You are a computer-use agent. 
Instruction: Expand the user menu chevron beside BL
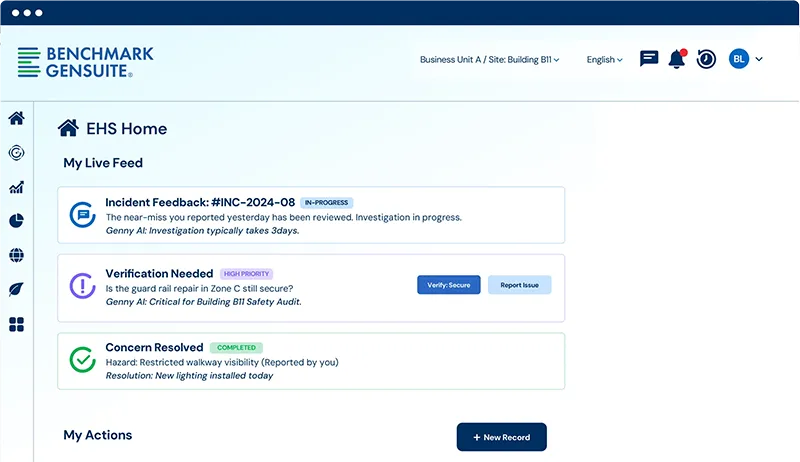[759, 59]
